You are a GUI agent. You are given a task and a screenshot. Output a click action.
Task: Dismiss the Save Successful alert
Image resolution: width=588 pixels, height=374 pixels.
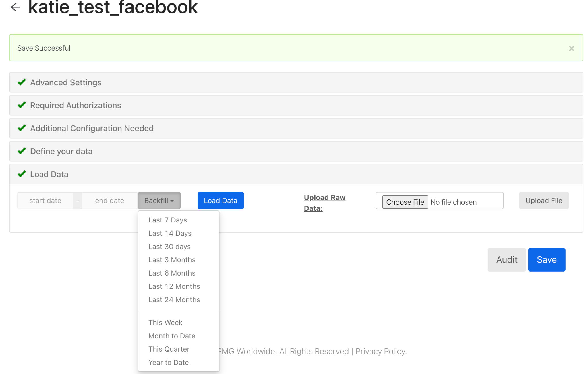(x=571, y=49)
